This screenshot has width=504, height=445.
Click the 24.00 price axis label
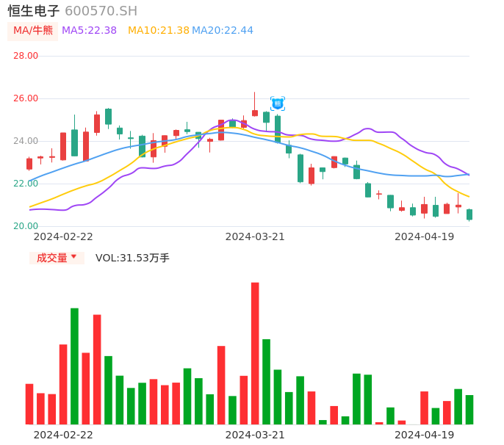[26, 141]
